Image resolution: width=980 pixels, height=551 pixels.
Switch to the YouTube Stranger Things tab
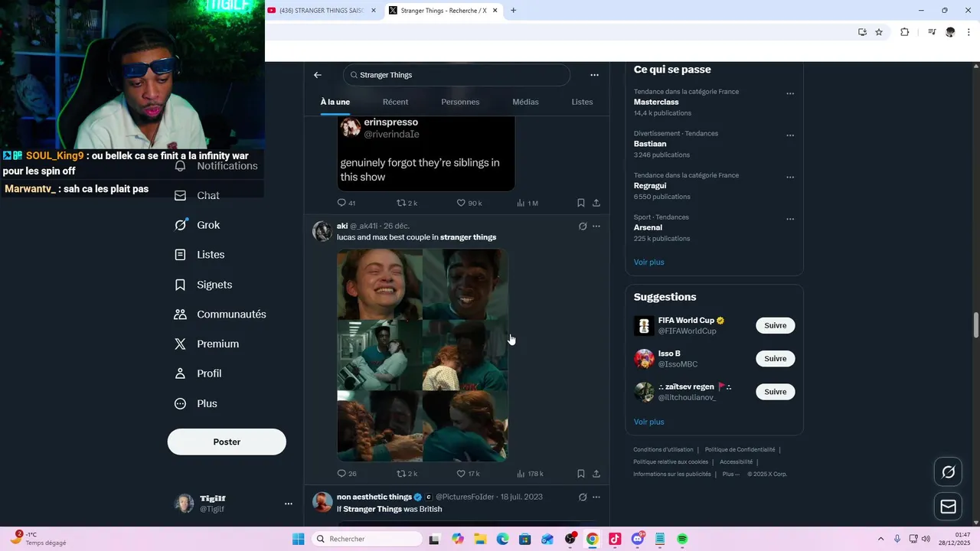pyautogui.click(x=322, y=11)
